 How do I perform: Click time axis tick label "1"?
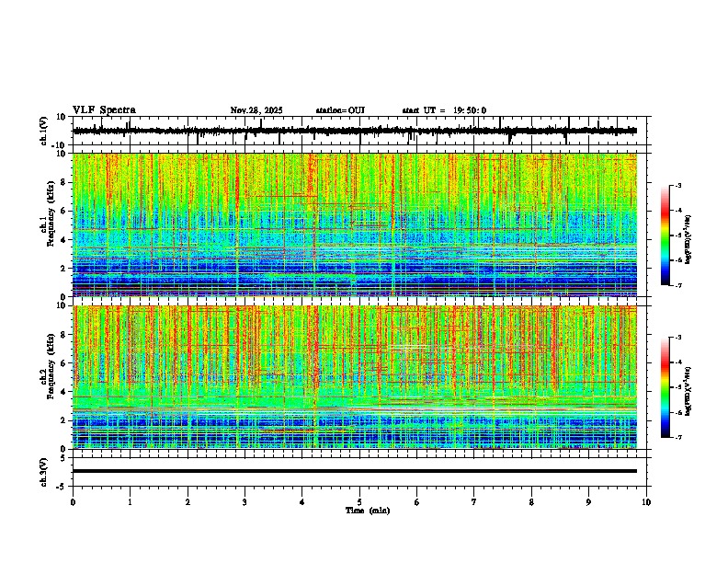pos(130,502)
